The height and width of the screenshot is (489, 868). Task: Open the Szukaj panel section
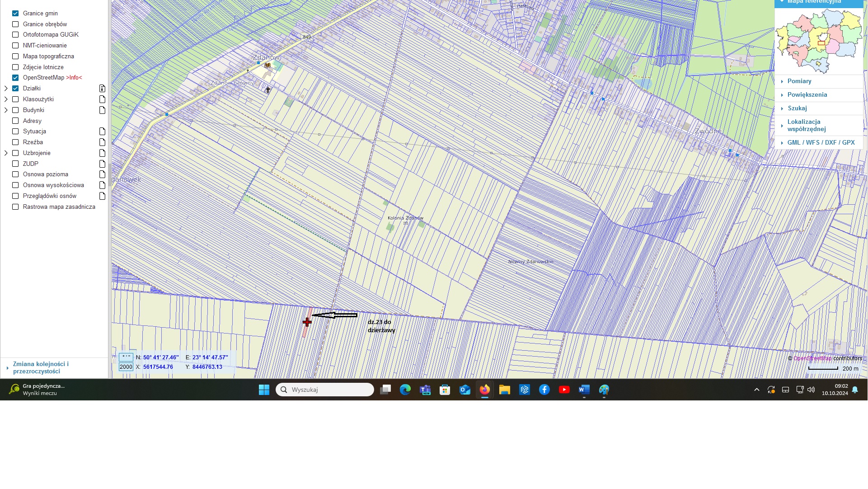pos(797,108)
